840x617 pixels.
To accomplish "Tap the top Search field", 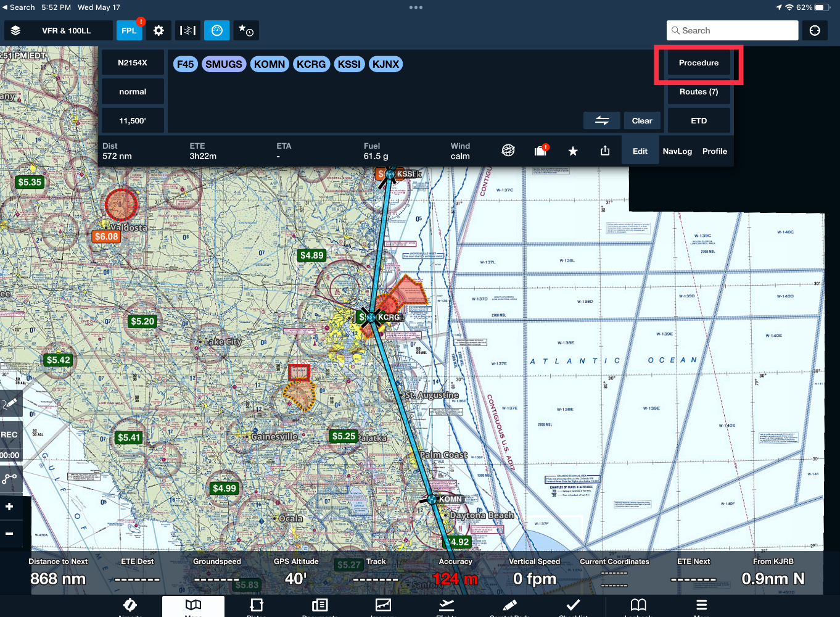I will click(732, 30).
